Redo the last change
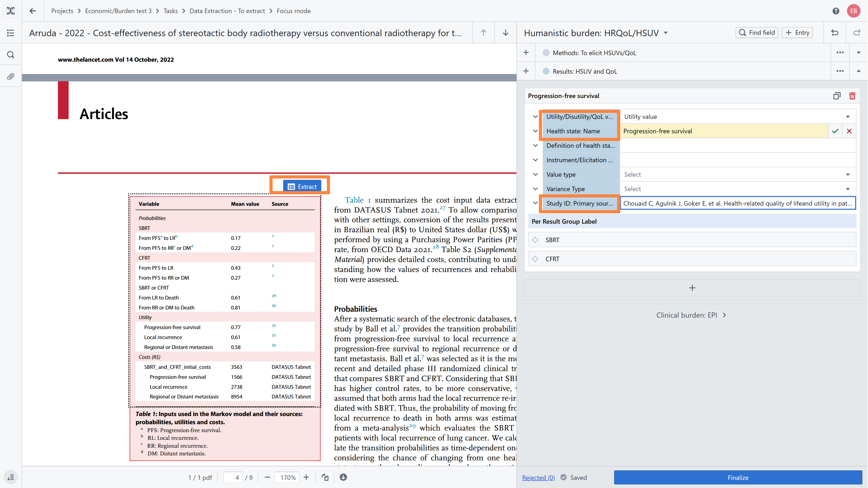Image resolution: width=868 pixels, height=488 pixels. point(856,33)
